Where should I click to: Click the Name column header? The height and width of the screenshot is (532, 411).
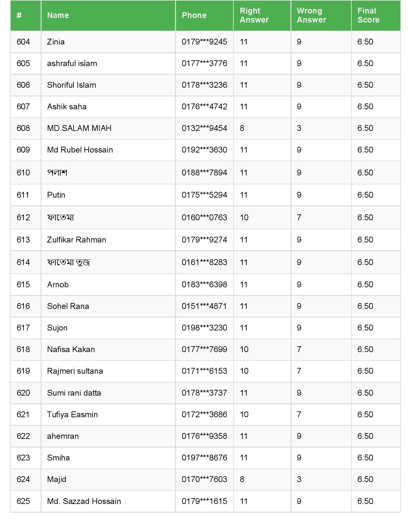click(x=58, y=15)
